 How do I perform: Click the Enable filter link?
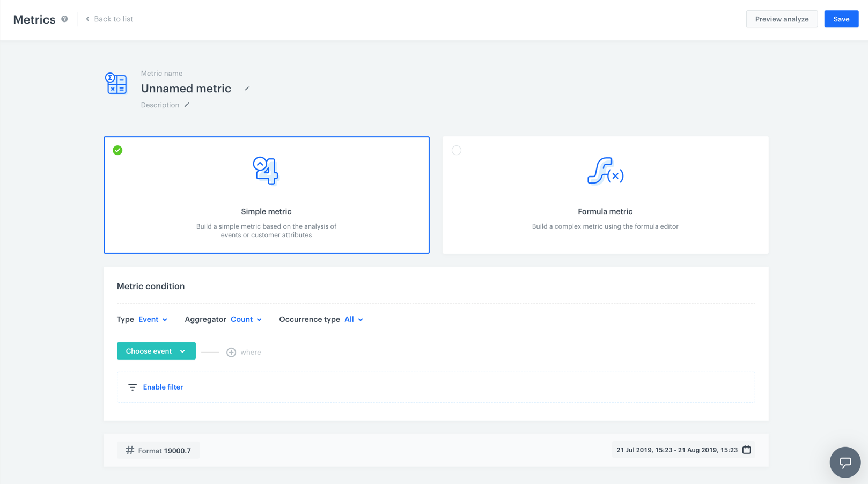coord(163,387)
